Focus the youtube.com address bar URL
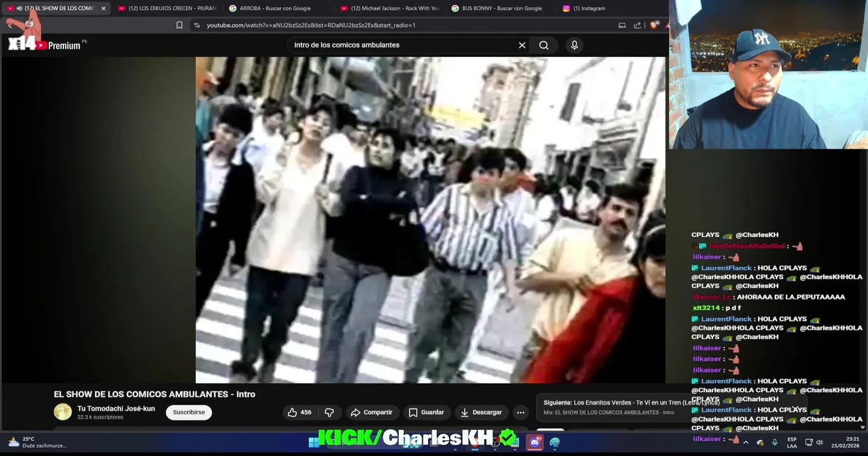This screenshot has height=456, width=868. point(311,25)
